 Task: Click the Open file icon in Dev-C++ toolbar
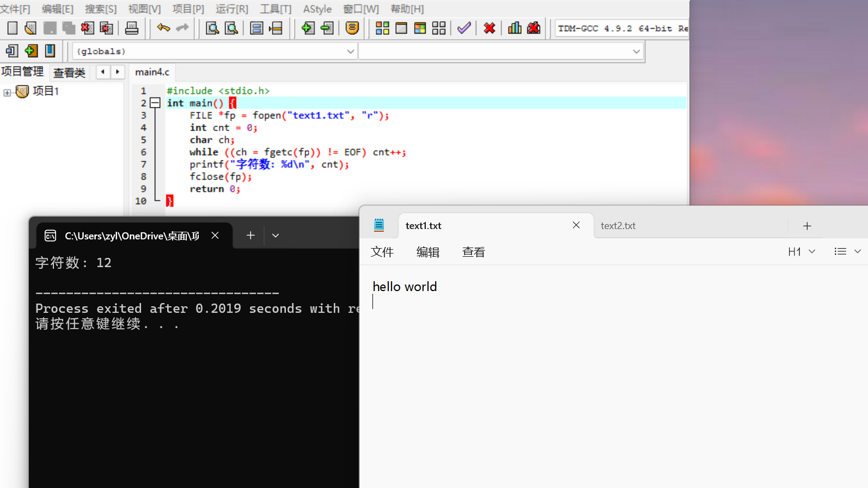coord(30,28)
